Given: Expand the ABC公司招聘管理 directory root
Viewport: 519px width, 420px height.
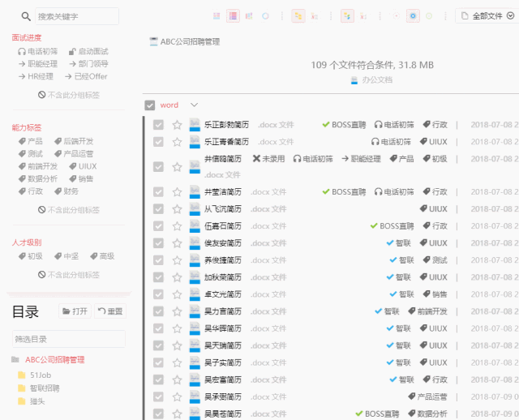Looking at the screenshot, I should point(55,360).
